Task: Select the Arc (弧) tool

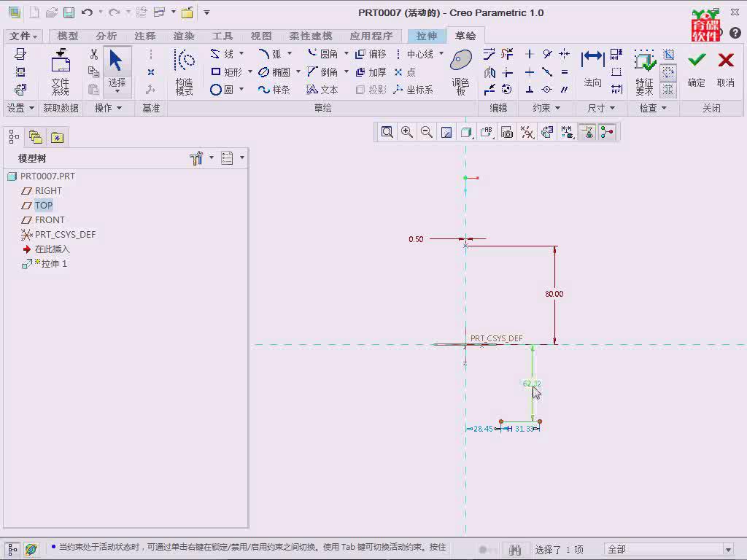Action: [270, 54]
